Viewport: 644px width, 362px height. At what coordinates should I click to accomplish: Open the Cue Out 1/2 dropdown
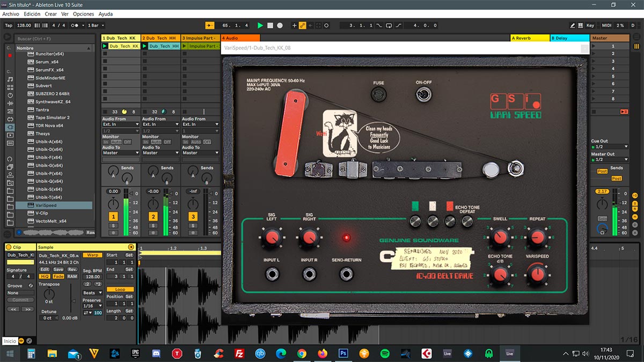tap(609, 146)
